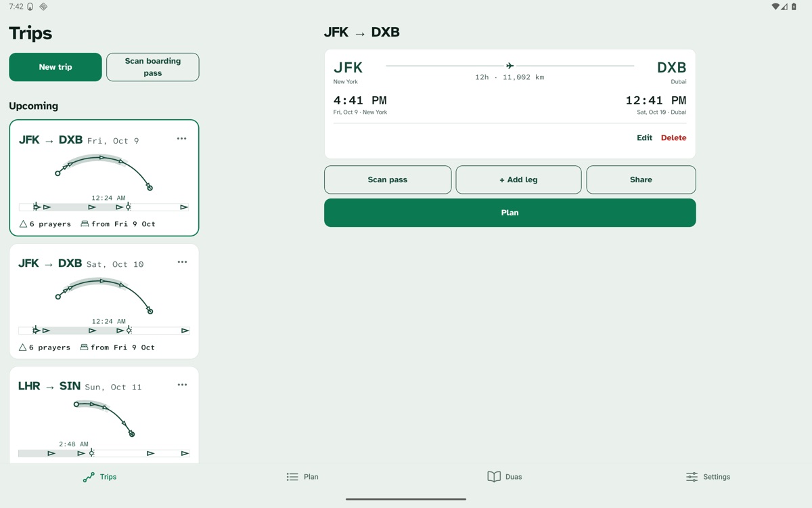Image resolution: width=812 pixels, height=508 pixels.
Task: Edit the JFK to DXB flight leg
Action: (644, 137)
